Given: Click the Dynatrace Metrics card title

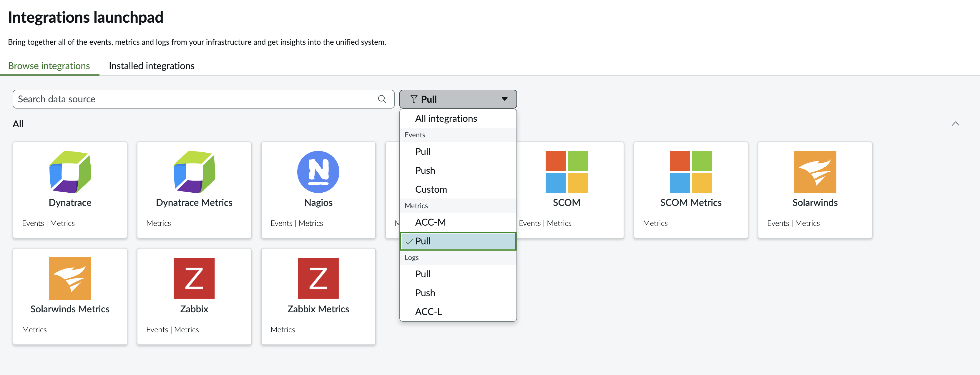Looking at the screenshot, I should coord(194,203).
